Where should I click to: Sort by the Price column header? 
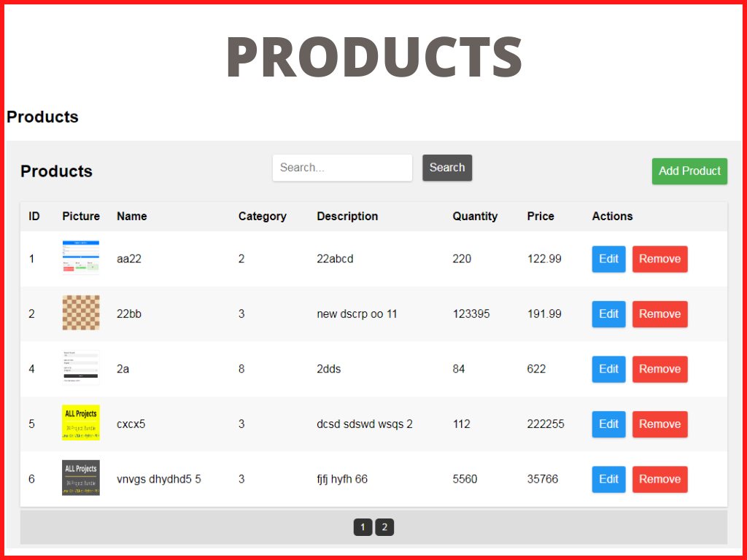(540, 216)
